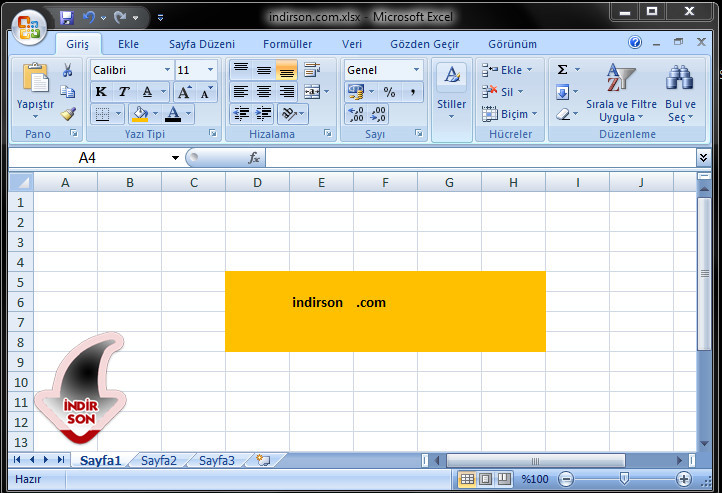This screenshot has height=493, width=722.
Task: Switch to Sayfa2 sheet
Action: (158, 460)
